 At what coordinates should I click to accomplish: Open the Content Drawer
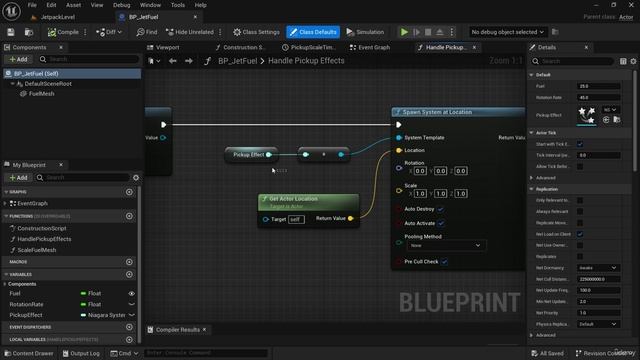pos(29,353)
